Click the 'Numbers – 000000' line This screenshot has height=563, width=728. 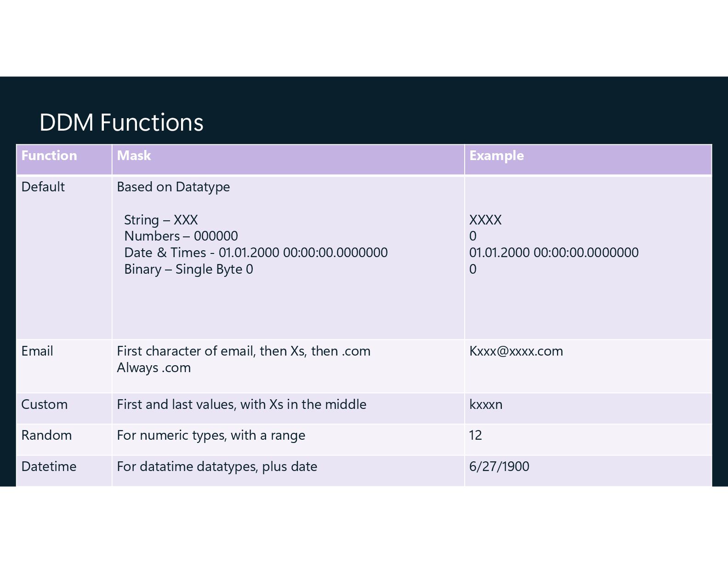(181, 236)
